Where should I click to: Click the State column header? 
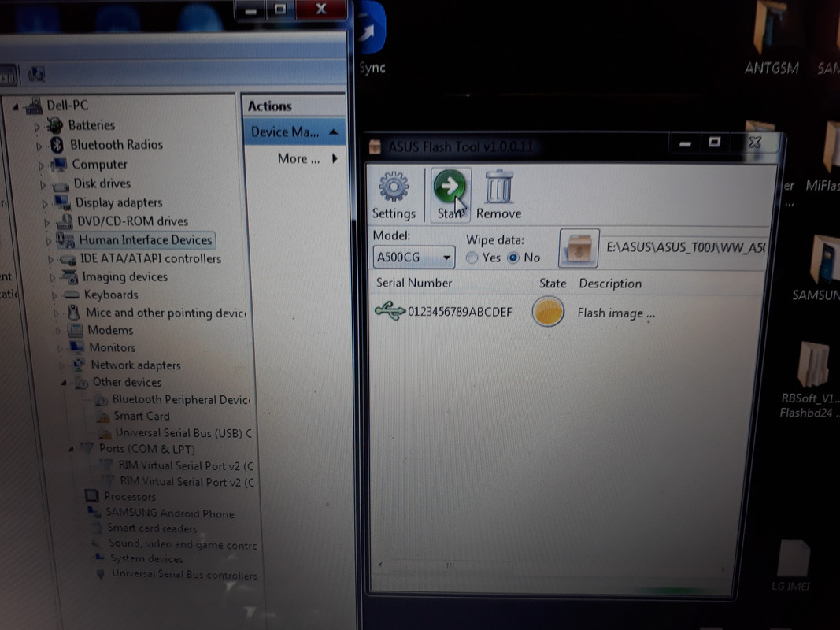(553, 283)
